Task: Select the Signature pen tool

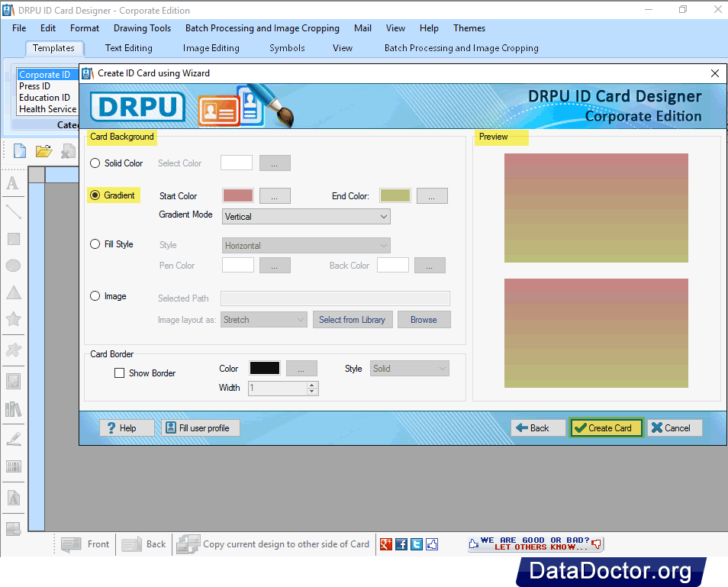Action: (x=14, y=439)
